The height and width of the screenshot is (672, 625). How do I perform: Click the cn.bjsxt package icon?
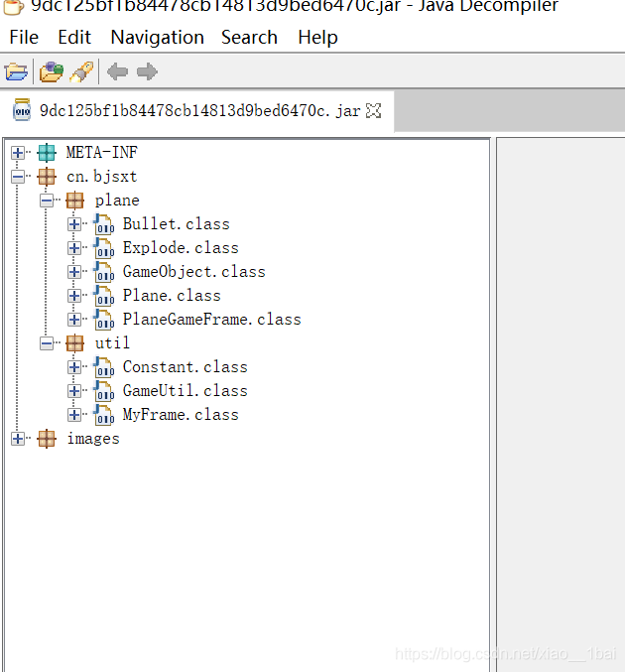coord(47,176)
